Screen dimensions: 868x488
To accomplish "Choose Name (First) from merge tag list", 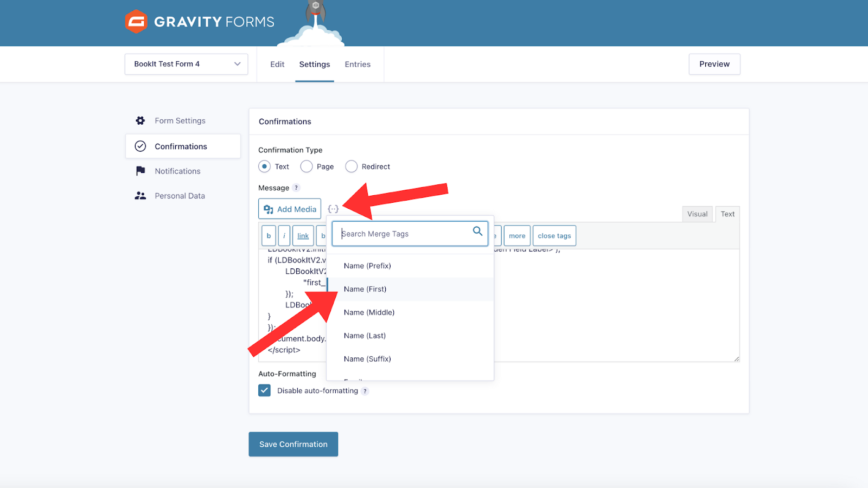I will (365, 289).
